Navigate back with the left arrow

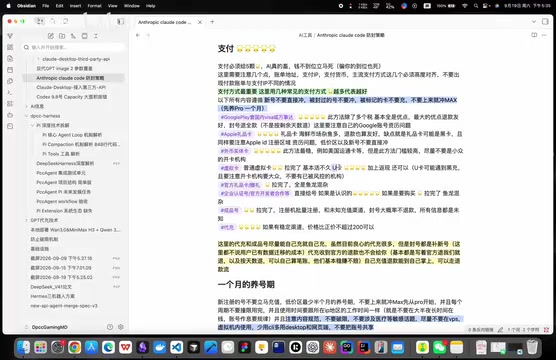coord(138,35)
